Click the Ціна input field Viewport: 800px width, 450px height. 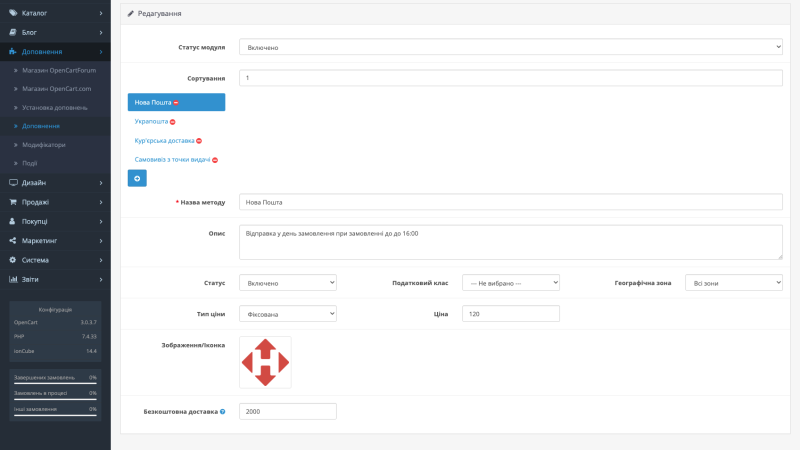(x=511, y=314)
